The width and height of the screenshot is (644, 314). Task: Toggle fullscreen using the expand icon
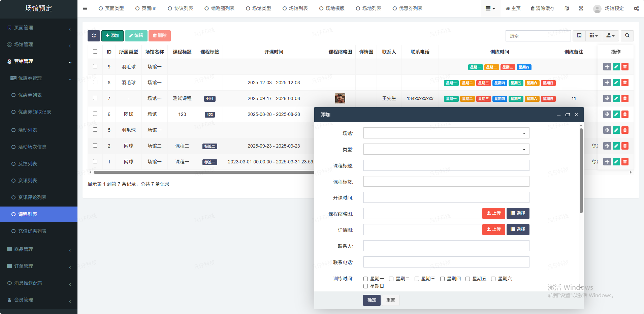(581, 8)
